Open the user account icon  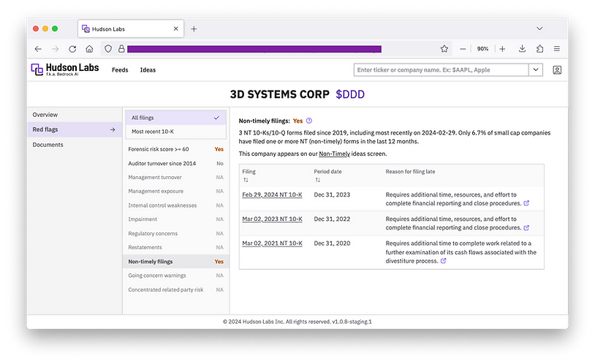(557, 70)
